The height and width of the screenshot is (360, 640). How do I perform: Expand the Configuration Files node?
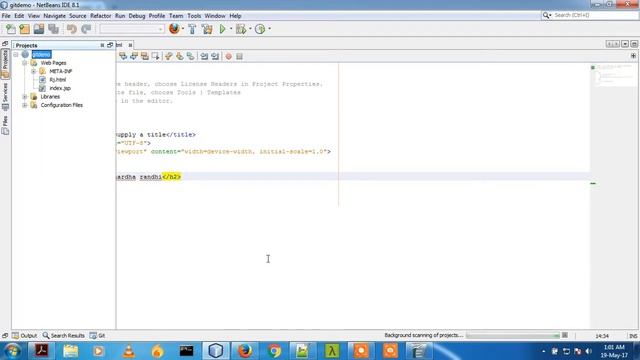pyautogui.click(x=24, y=105)
